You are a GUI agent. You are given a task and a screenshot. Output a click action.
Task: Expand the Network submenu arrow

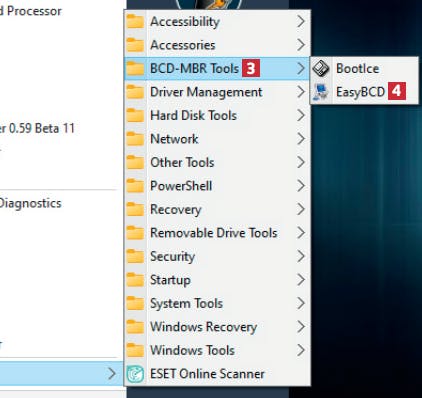tap(301, 139)
